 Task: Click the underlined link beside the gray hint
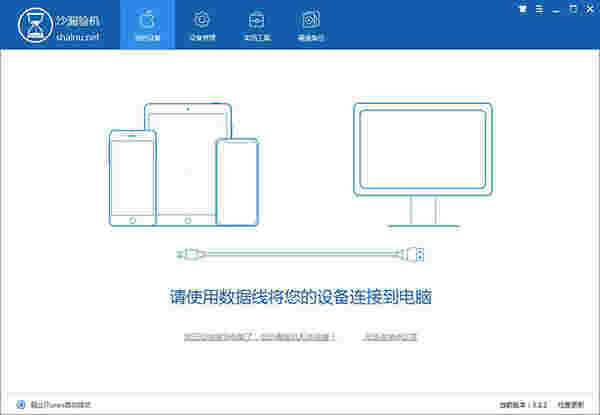[390, 337]
